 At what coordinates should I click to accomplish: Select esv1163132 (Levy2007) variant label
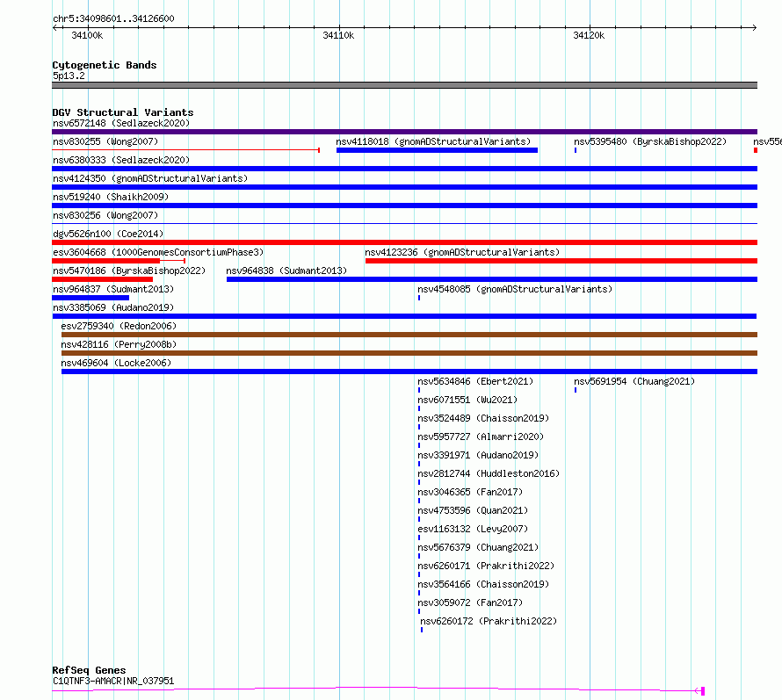(473, 529)
